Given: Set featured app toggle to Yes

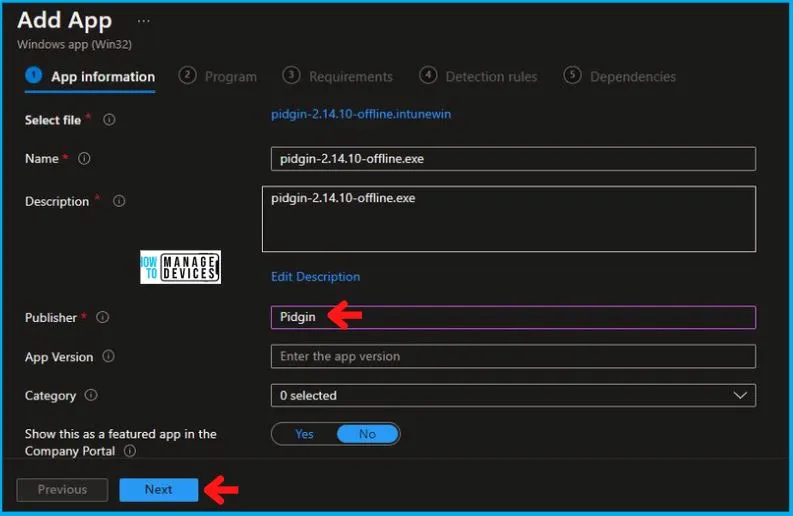Looking at the screenshot, I should click(x=304, y=434).
